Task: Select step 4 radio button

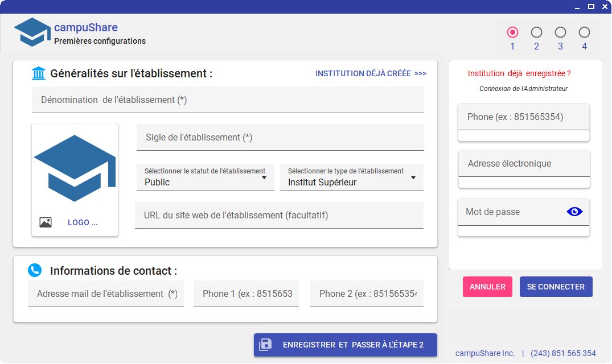Action: click(584, 32)
